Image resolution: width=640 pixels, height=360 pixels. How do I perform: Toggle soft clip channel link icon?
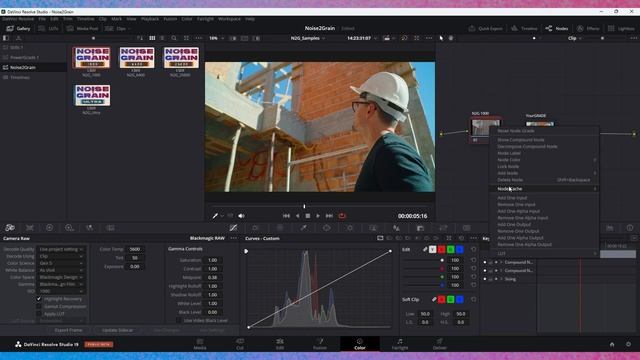[434, 299]
